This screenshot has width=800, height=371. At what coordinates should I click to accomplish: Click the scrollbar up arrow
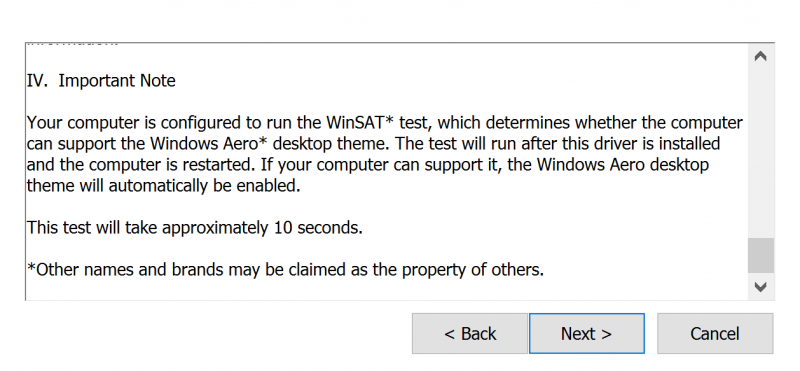click(x=761, y=56)
